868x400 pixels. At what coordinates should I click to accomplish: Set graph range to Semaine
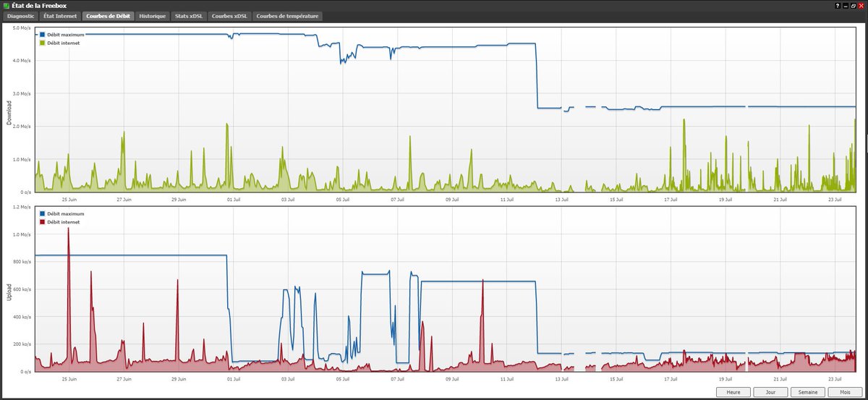[x=808, y=391]
